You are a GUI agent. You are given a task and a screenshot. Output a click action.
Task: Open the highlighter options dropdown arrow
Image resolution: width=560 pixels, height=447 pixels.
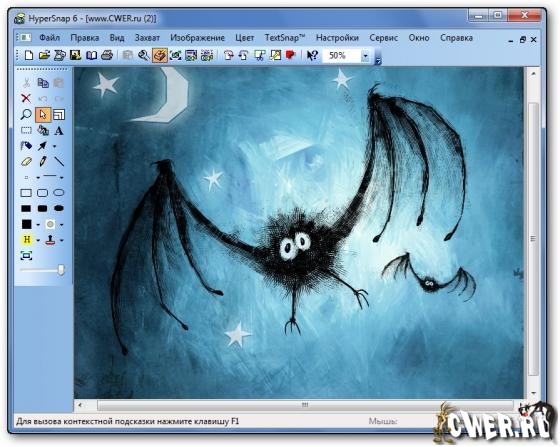tap(38, 241)
